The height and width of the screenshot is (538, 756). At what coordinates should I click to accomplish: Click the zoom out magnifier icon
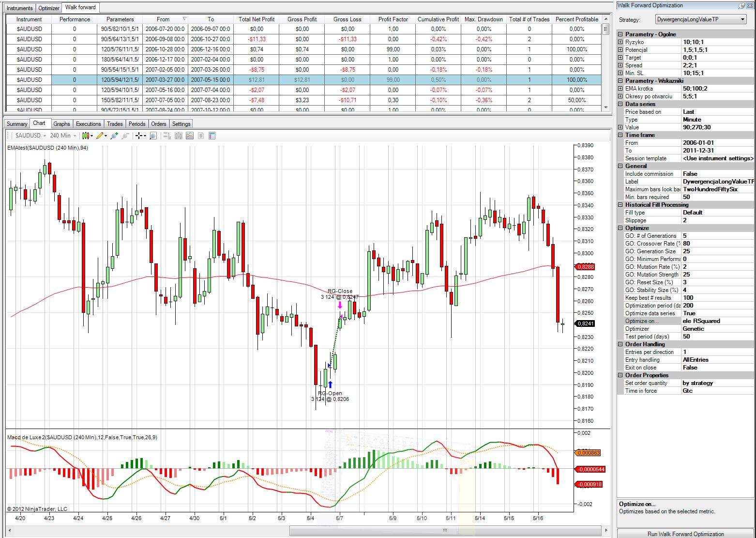click(x=125, y=136)
